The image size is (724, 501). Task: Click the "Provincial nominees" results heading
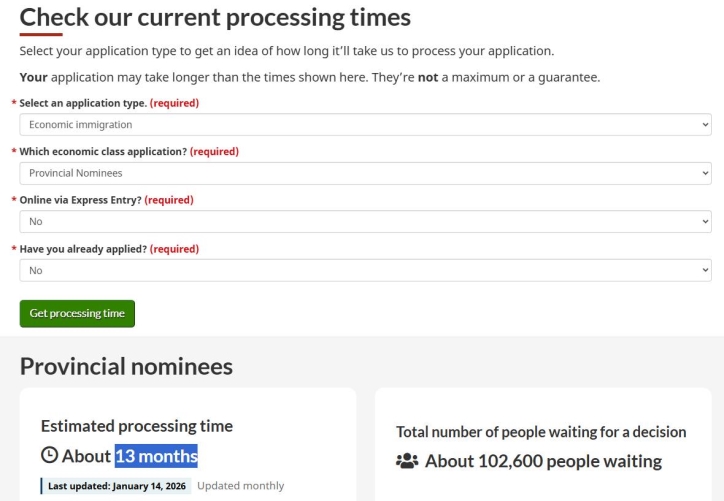tap(126, 366)
